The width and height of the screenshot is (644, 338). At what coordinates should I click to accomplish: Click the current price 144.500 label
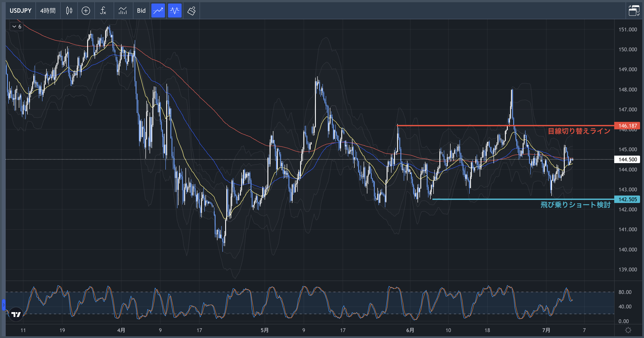click(x=627, y=159)
